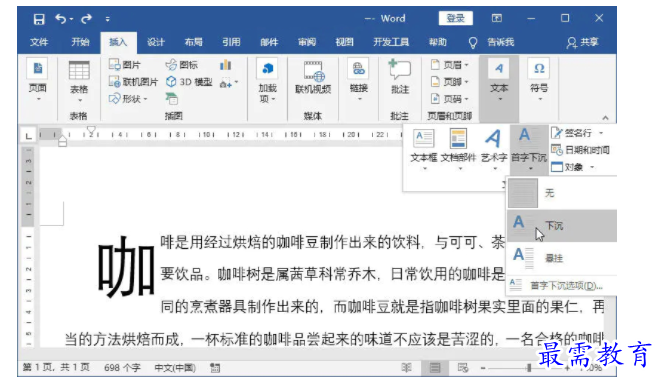Choose 悬挂 in-margin option

[562, 258]
